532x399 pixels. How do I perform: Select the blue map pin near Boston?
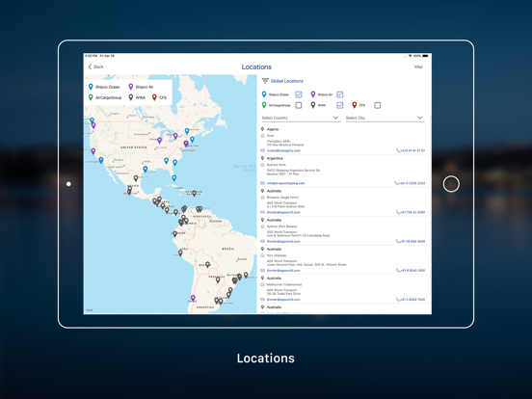click(x=192, y=140)
